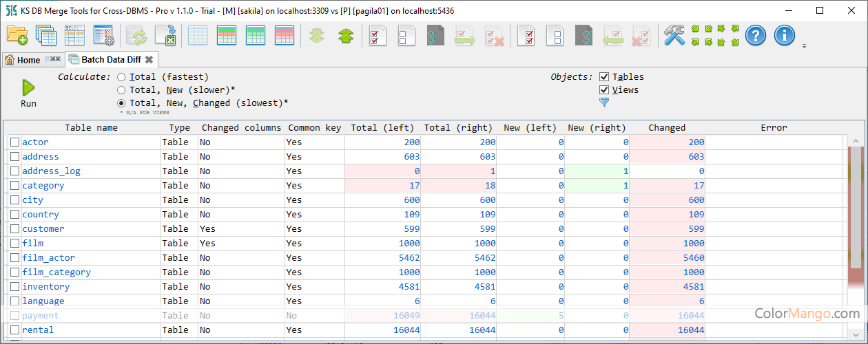Screen dimensions: 868x344
Task: Click the blue question mark help icon
Action: point(756,35)
